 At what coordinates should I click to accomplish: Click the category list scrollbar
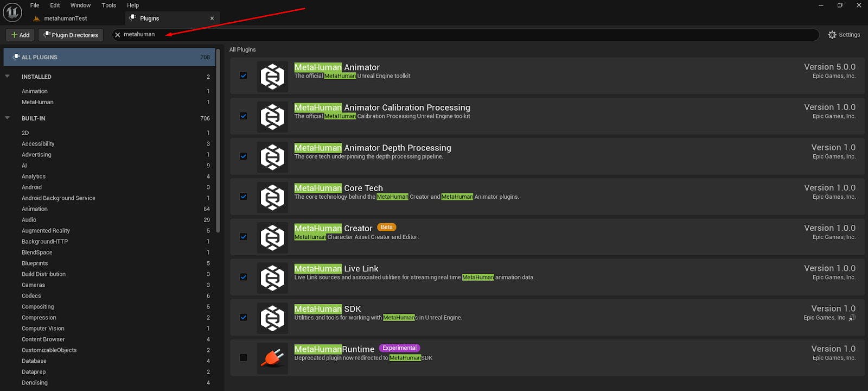(218, 140)
